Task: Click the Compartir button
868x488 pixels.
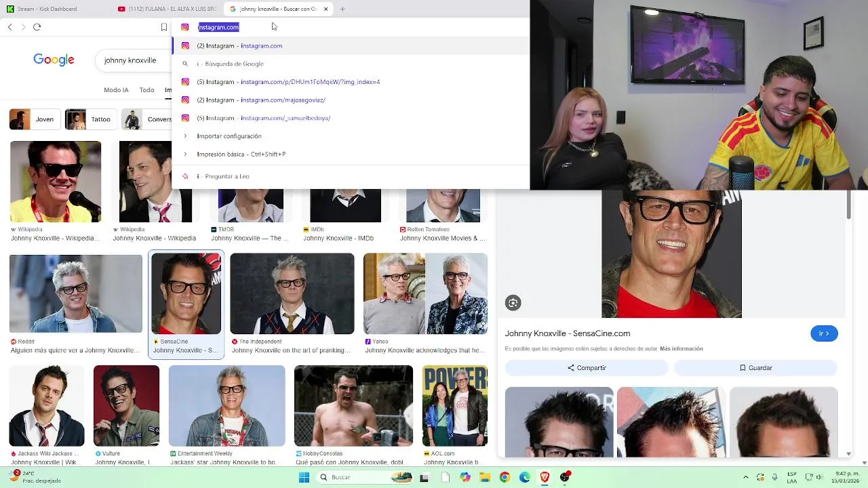Action: (x=587, y=368)
